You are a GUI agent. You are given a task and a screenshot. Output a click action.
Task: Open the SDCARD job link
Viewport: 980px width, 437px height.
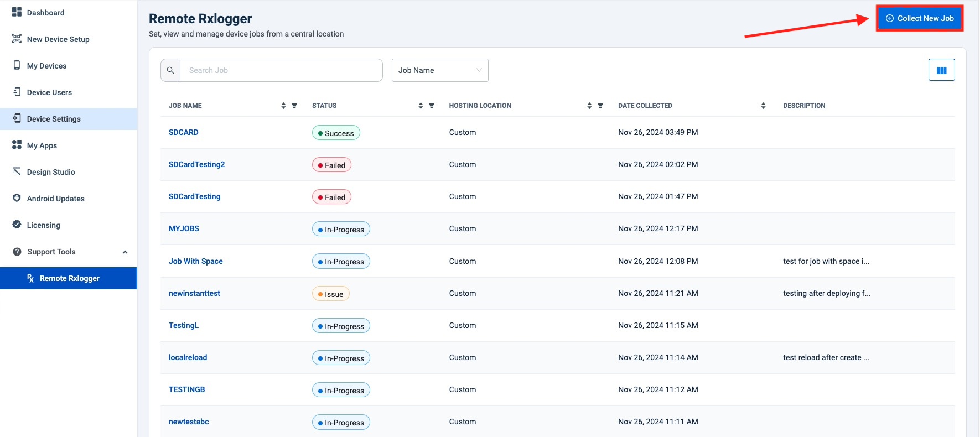(183, 132)
